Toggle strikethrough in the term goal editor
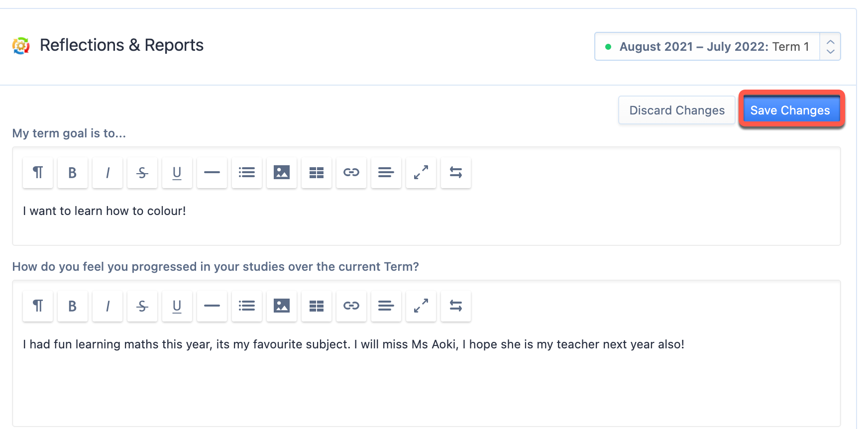 [x=142, y=173]
